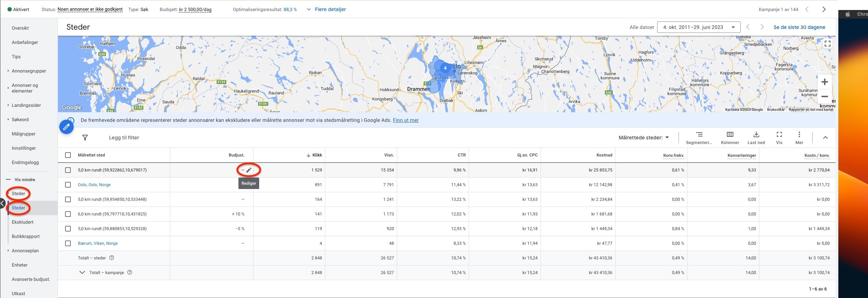Screen dimensions: 868x298
Task: Open Målgrupper in sidebar
Action: tap(24, 134)
